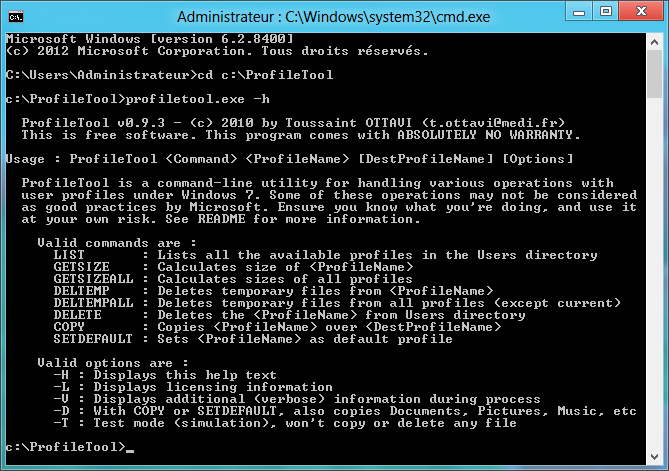Click the Usage : ProfileTool line
The width and height of the screenshot is (669, 471).
pos(289,159)
